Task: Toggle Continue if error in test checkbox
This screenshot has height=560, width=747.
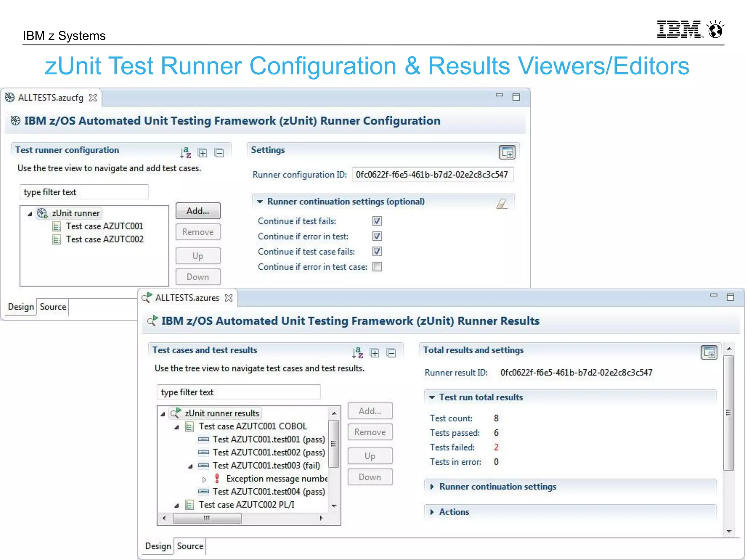Action: pos(377,236)
